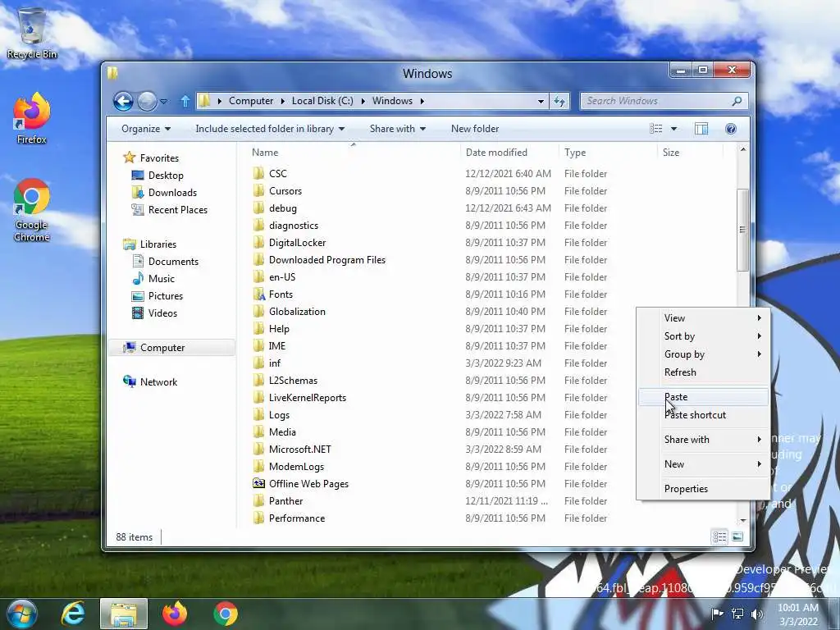
Task: Expand arrow after Local Disk (C:) breadcrumb
Action: point(363,101)
